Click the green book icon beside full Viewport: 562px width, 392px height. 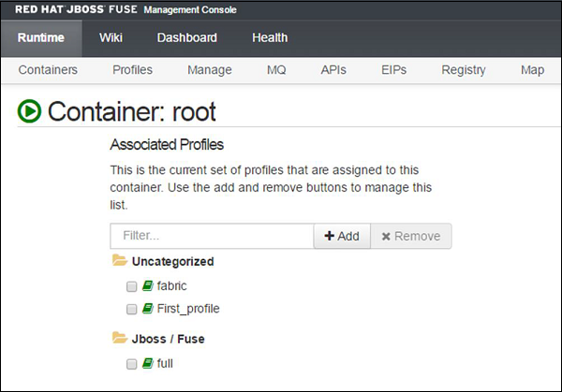point(147,362)
